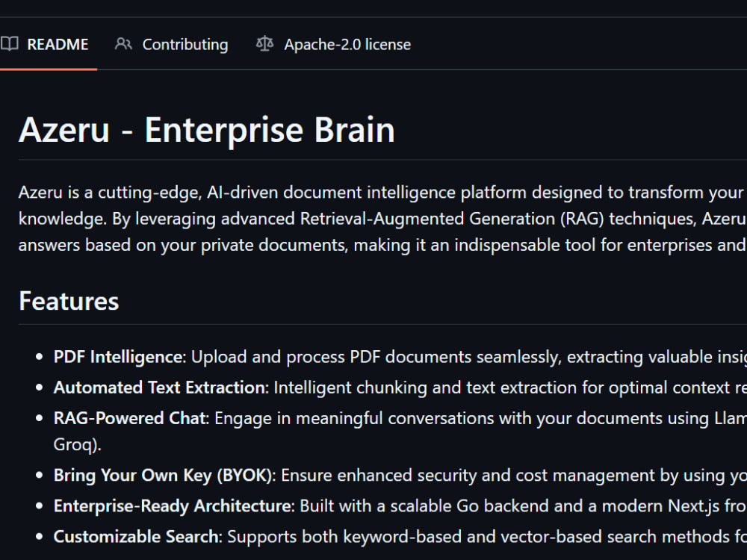
Task: Open the Apache-2.0 license tab
Action: pyautogui.click(x=333, y=44)
